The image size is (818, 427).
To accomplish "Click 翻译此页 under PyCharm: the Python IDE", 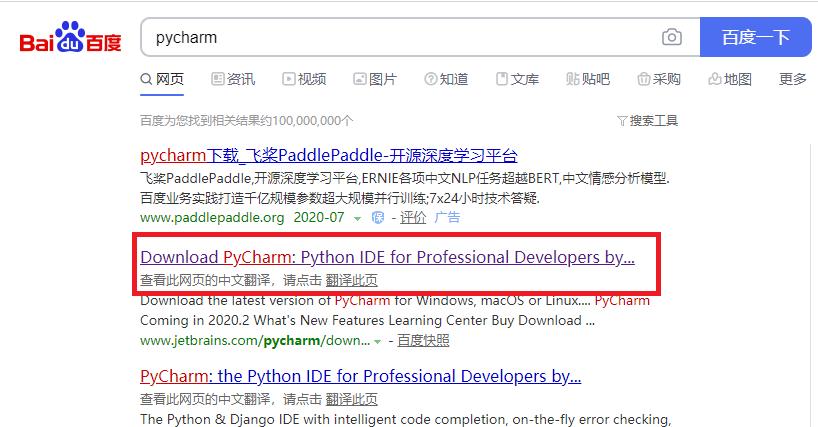I will pyautogui.click(x=352, y=399).
